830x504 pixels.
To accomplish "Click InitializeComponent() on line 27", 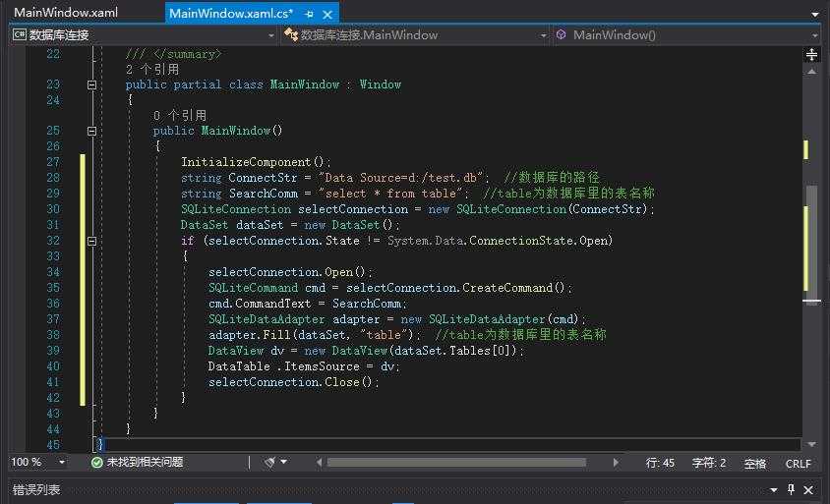I will [x=252, y=162].
